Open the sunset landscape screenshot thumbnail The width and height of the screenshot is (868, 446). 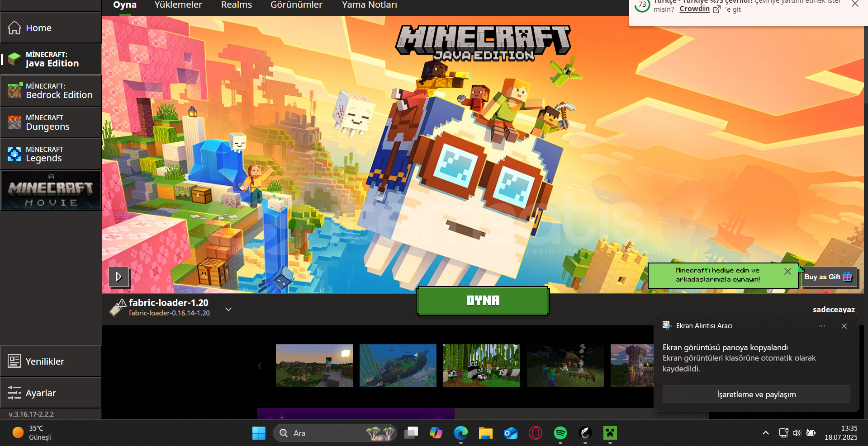(x=314, y=366)
